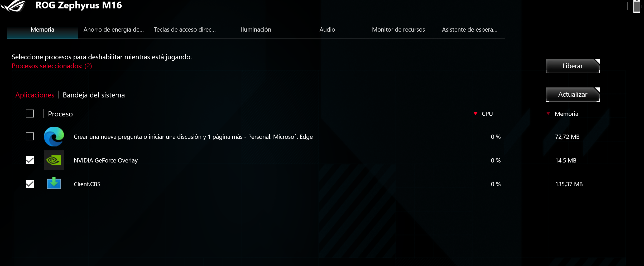Image resolution: width=644 pixels, height=266 pixels.
Task: Sort by CPU using red arrow
Action: pyautogui.click(x=475, y=114)
